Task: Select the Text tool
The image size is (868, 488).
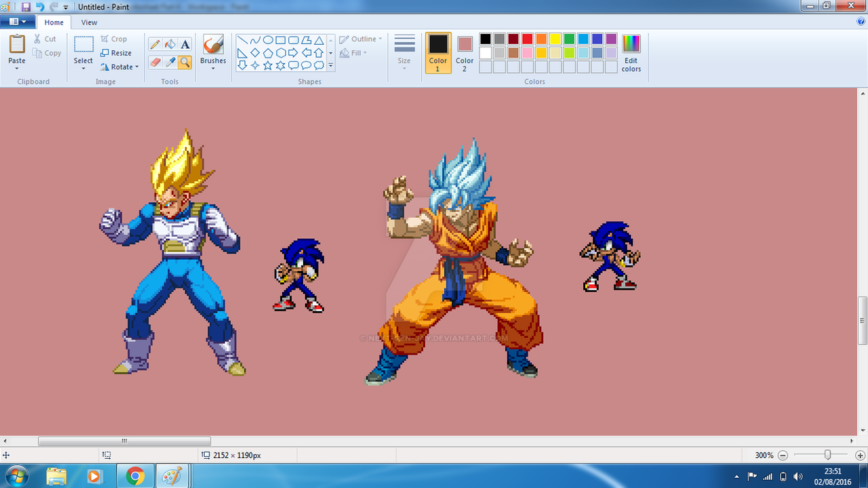Action: 185,45
